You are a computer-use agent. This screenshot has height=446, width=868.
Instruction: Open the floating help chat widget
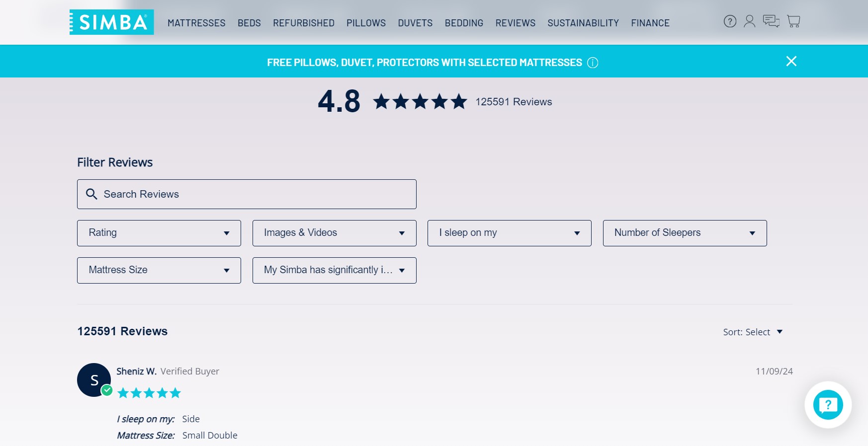pyautogui.click(x=828, y=405)
